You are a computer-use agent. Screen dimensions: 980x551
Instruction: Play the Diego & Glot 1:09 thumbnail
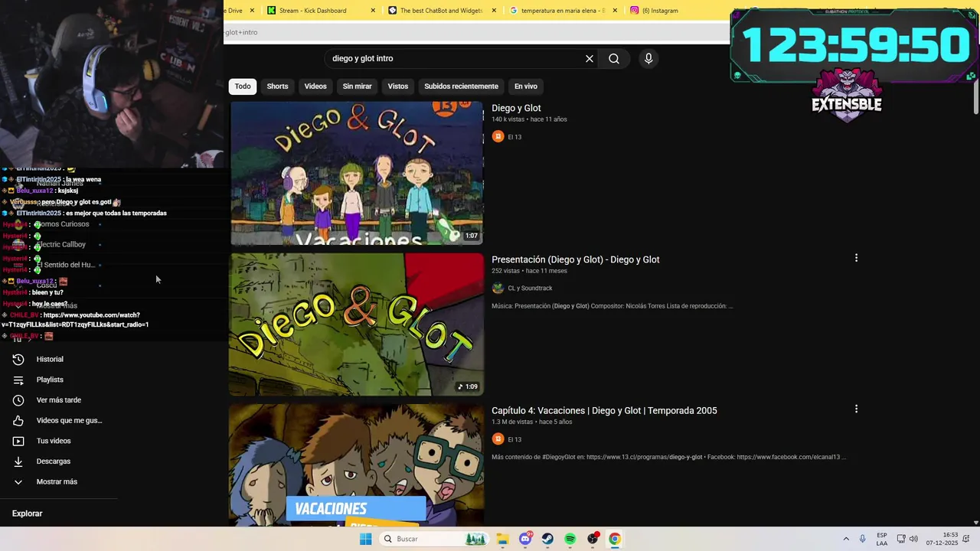click(357, 324)
